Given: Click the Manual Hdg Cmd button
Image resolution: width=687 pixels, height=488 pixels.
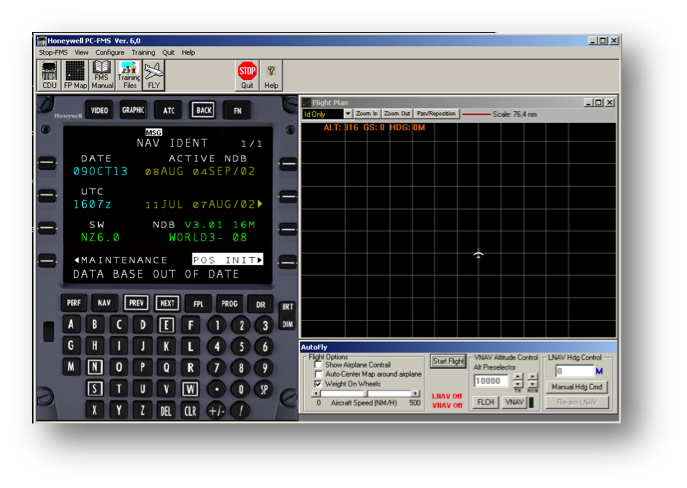Looking at the screenshot, I should pyautogui.click(x=577, y=387).
